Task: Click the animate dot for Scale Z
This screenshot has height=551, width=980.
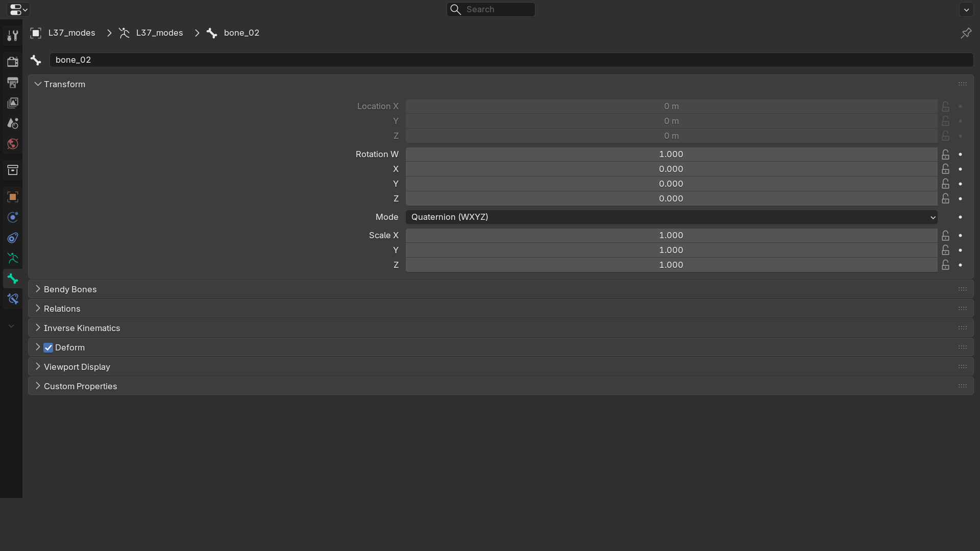Action: 960,265
